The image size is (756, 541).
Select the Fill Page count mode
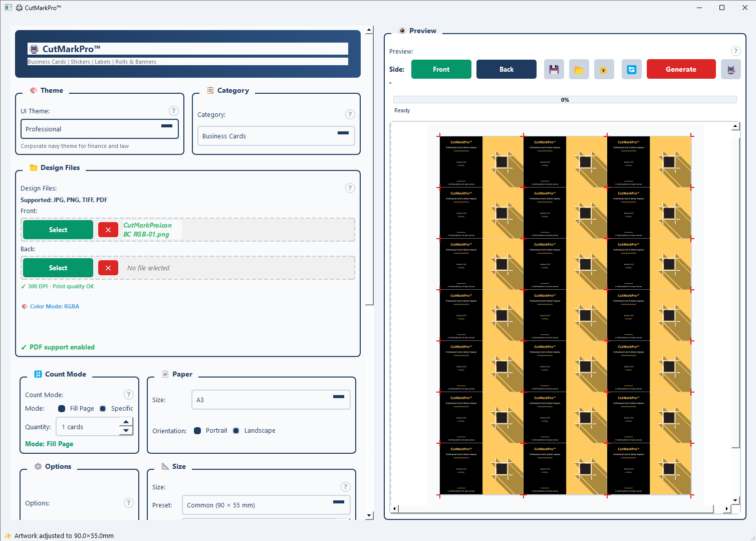point(62,409)
